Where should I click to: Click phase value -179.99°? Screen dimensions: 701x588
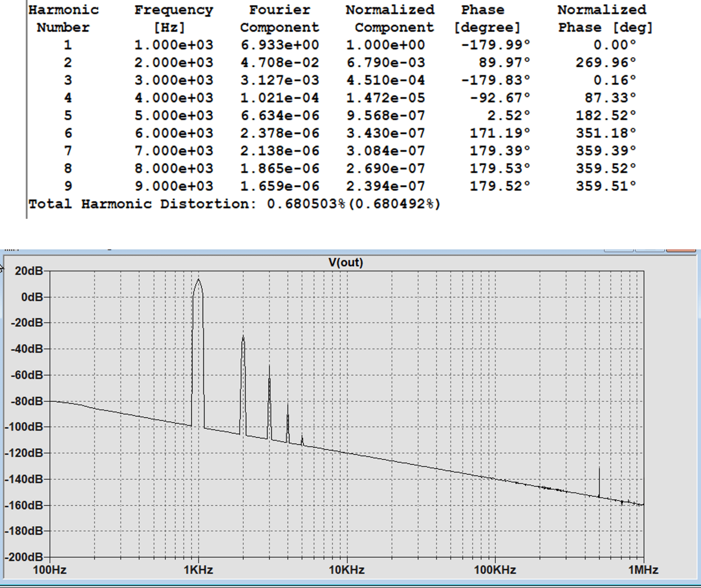tap(496, 45)
